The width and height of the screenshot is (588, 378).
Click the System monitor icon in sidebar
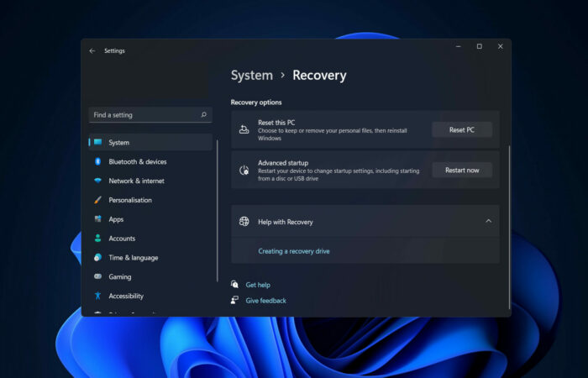pyautogui.click(x=98, y=142)
